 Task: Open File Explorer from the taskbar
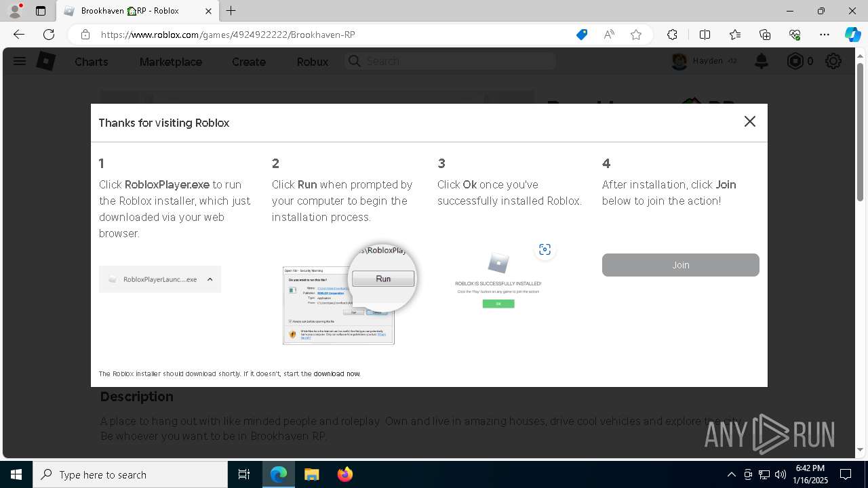pos(311,474)
